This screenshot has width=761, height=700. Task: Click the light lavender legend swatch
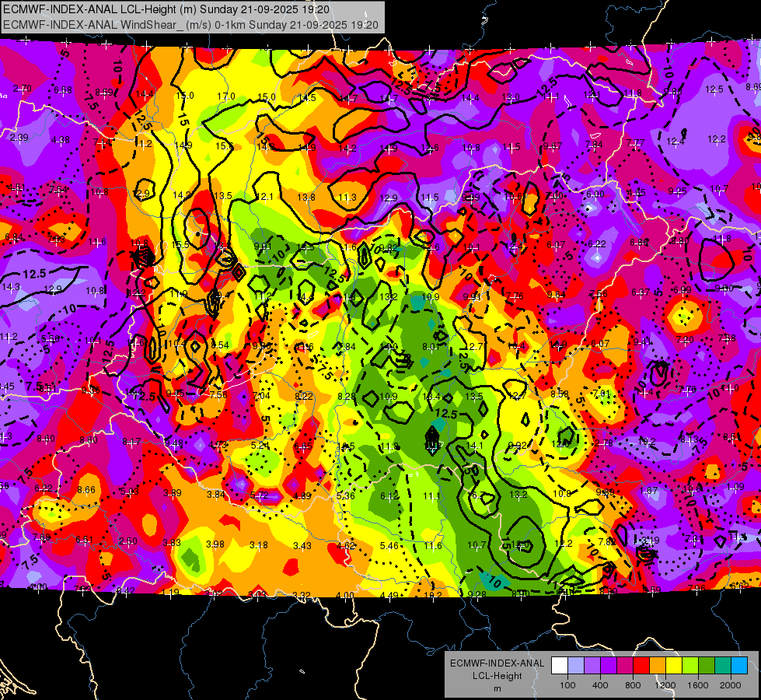pos(575,666)
